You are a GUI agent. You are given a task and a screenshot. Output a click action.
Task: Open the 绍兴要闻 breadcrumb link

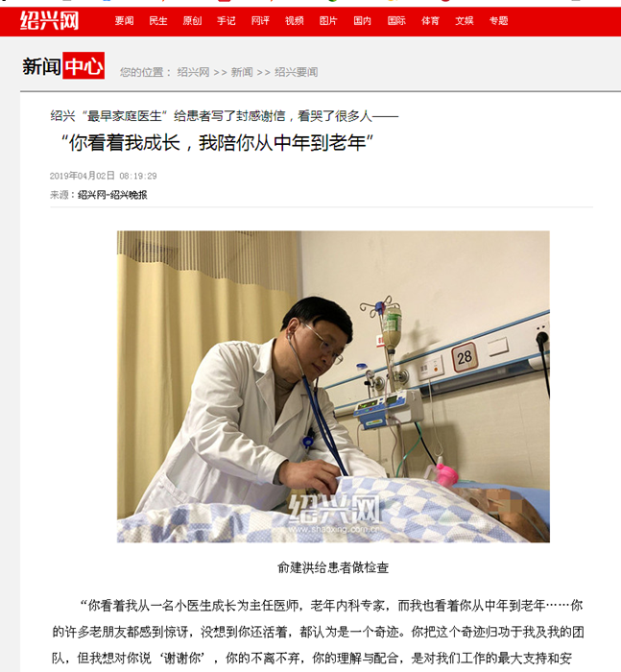[297, 72]
